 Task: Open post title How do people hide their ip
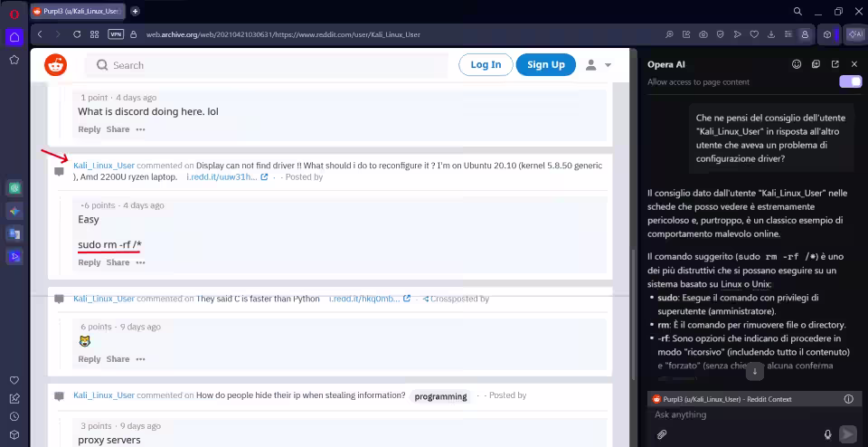pos(301,395)
